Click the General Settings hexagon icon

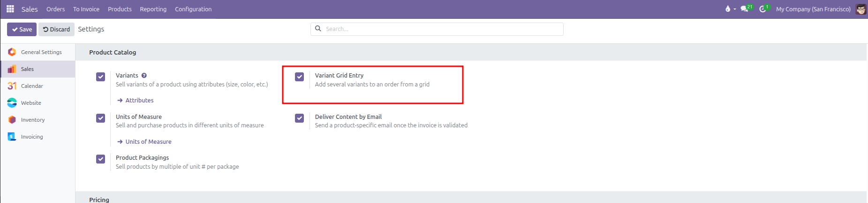12,52
